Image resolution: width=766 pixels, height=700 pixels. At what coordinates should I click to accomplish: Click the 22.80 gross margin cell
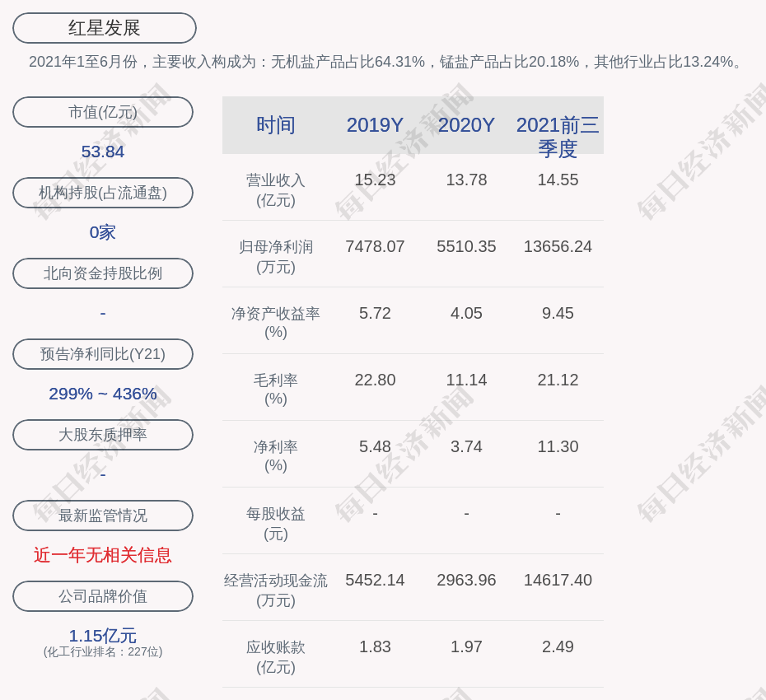coord(375,380)
